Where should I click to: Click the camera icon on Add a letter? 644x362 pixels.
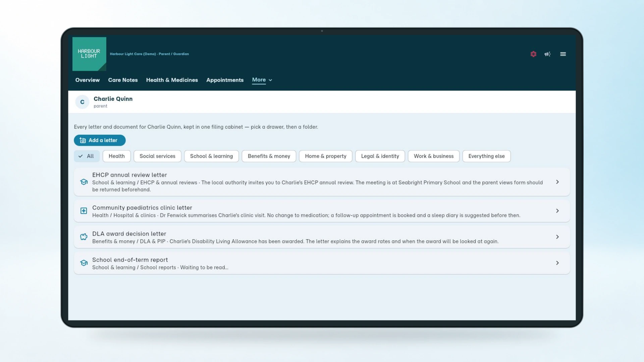[83, 140]
